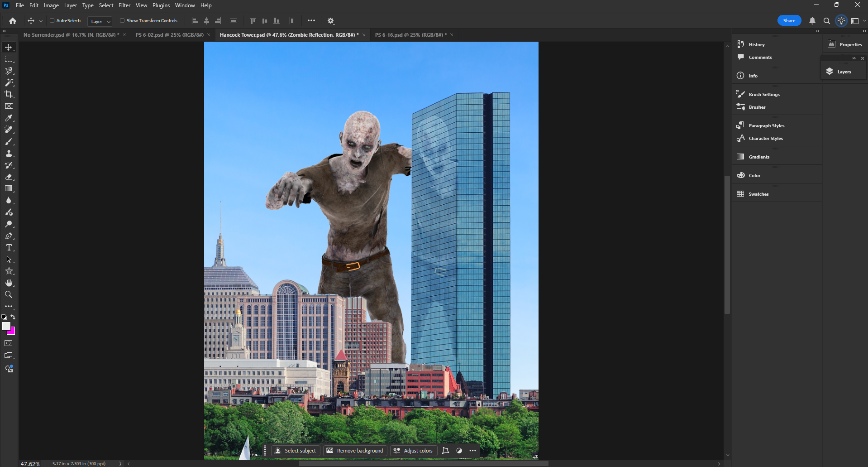The height and width of the screenshot is (467, 868).
Task: Pick the Eyedropper tool
Action: pos(9,118)
